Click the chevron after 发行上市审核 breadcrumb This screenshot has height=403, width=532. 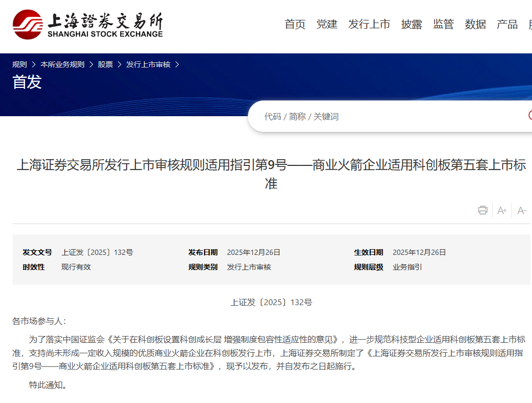[x=177, y=64]
